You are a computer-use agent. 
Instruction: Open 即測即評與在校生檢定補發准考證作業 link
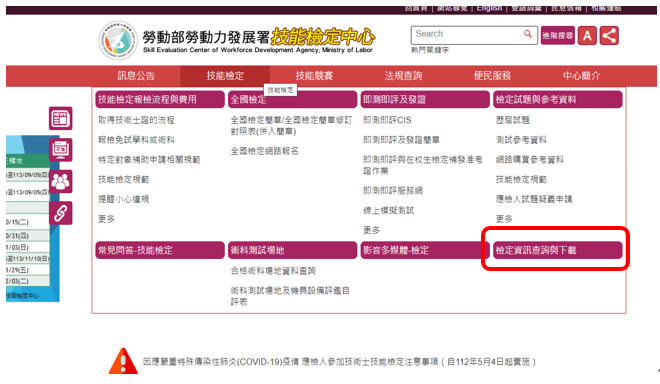click(423, 165)
